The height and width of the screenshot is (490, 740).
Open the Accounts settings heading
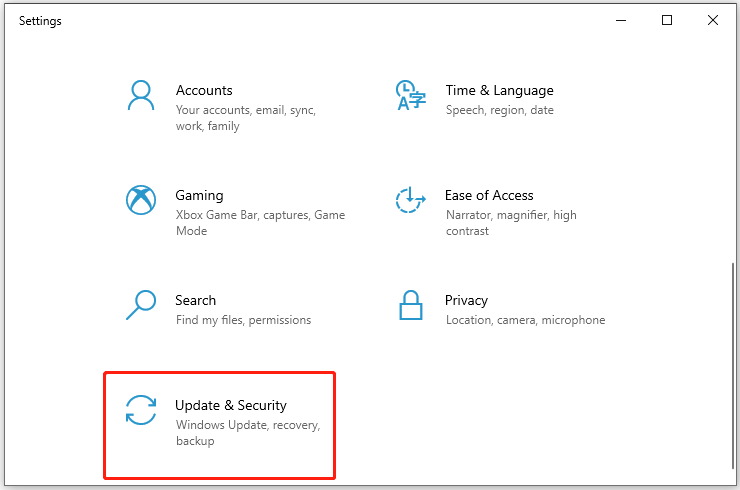[204, 90]
